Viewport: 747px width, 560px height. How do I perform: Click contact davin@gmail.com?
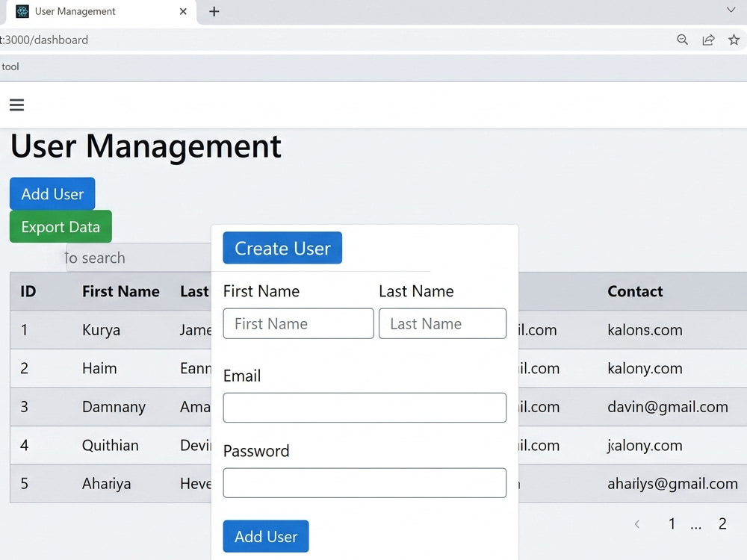click(667, 407)
